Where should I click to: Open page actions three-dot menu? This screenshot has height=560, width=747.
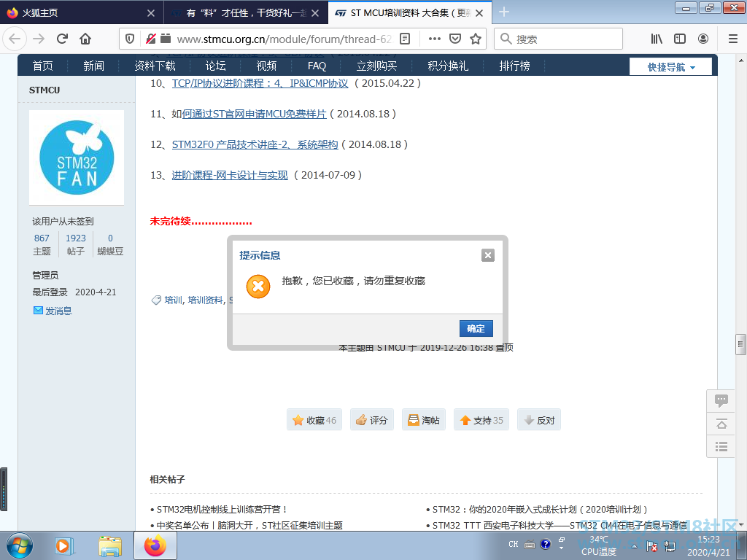coord(435,39)
